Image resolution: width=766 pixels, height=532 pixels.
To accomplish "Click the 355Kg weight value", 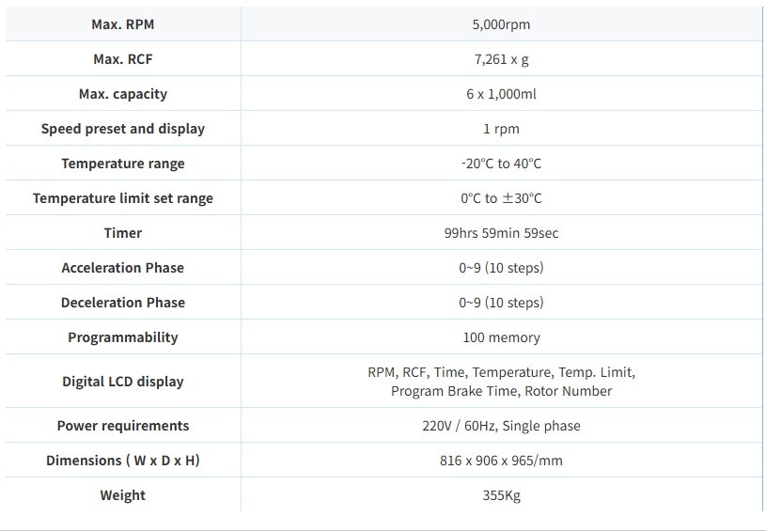I will tap(501, 495).
